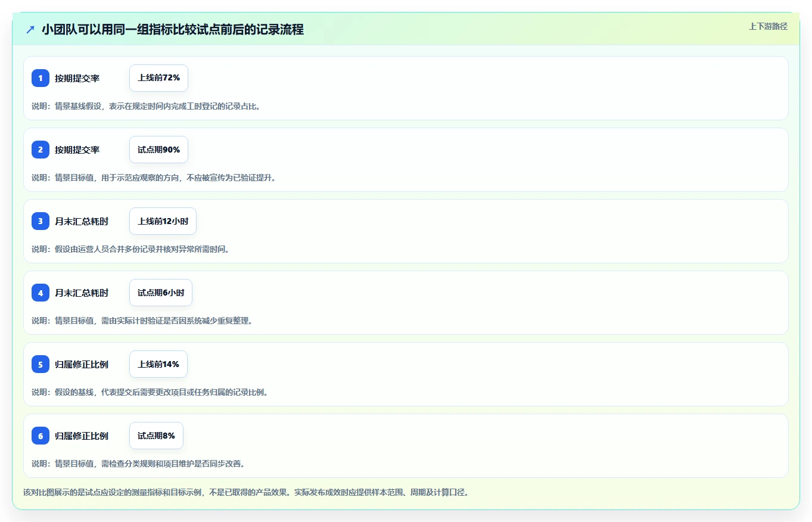Click the 试点期6小时 value chip
Screen dimensions: 812x522
(x=161, y=293)
